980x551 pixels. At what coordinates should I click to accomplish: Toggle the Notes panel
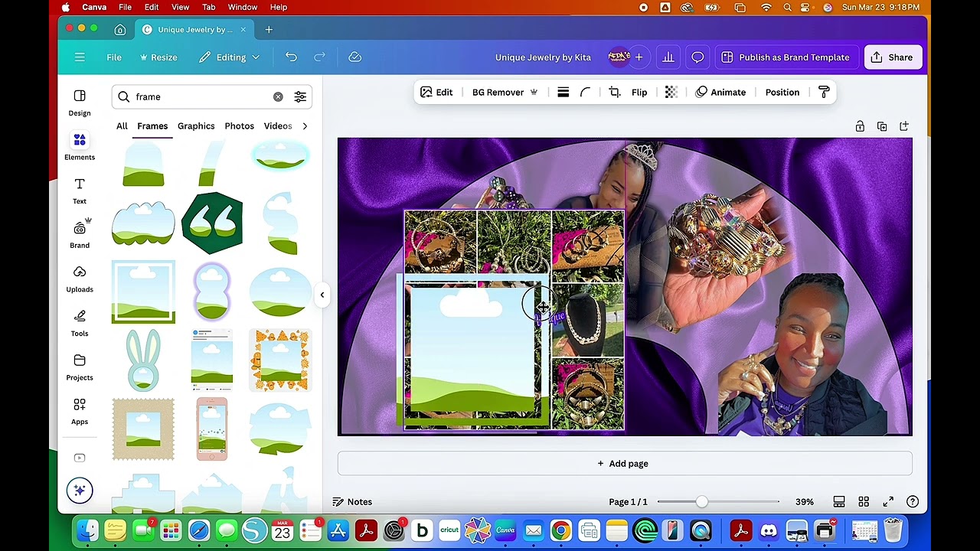point(352,502)
